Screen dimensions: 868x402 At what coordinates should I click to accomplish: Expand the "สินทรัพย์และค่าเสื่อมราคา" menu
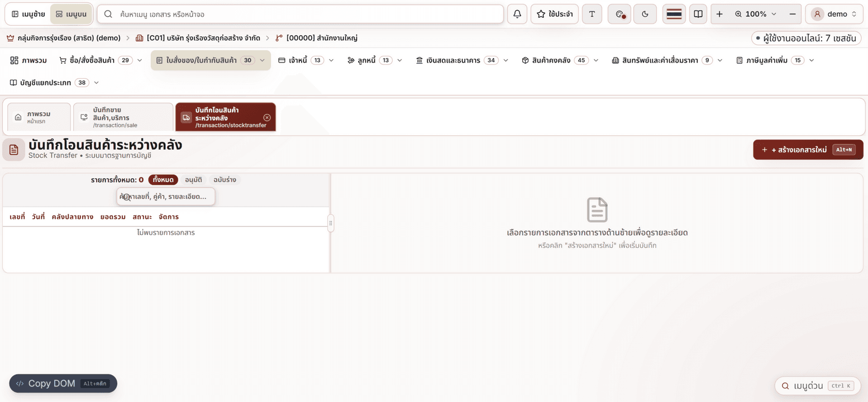click(667, 60)
